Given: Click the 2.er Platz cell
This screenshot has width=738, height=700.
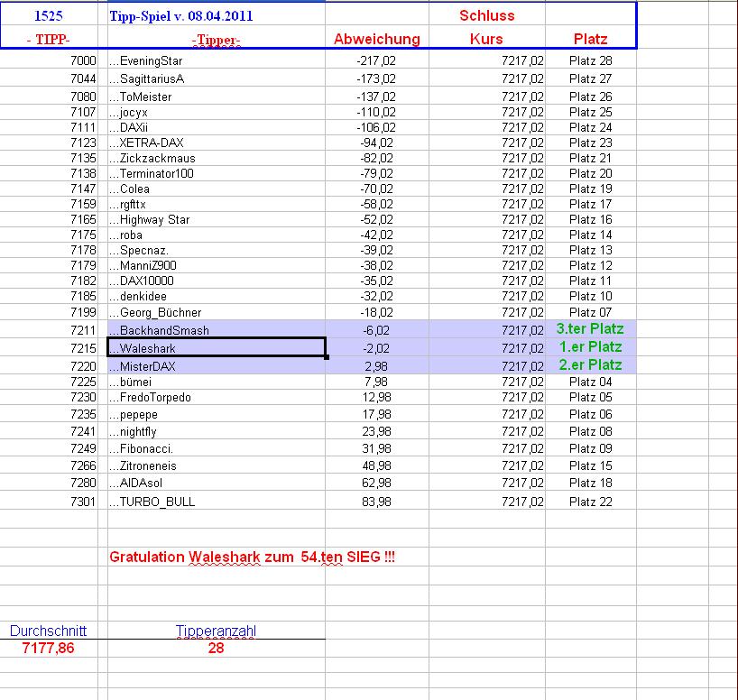Looking at the screenshot, I should [x=591, y=364].
